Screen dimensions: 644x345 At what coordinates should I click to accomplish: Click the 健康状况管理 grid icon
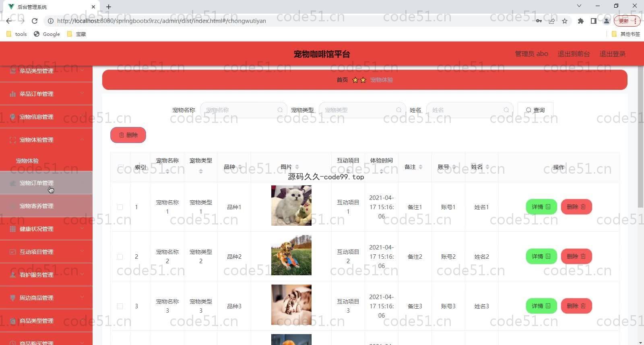[12, 229]
